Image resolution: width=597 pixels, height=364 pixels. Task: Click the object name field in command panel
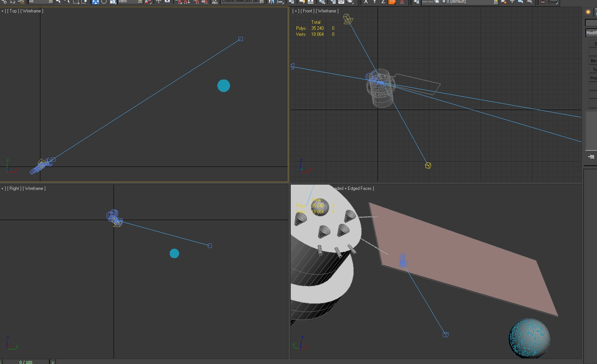(x=591, y=23)
